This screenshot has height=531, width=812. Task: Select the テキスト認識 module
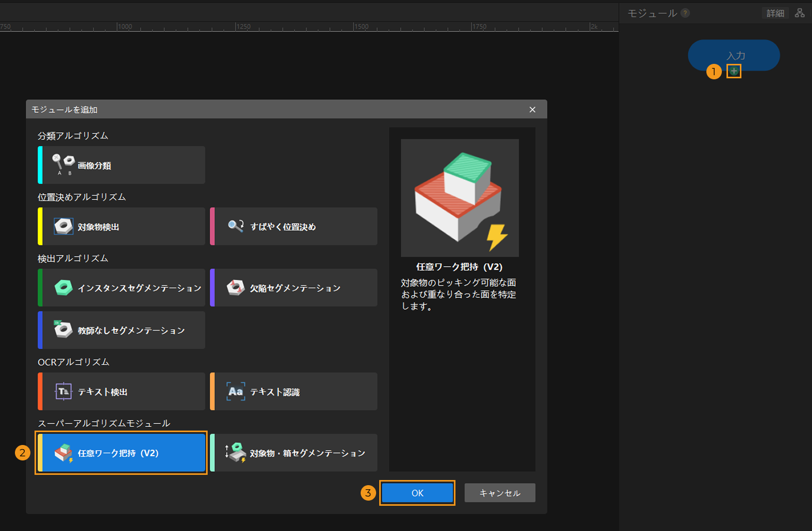pyautogui.click(x=294, y=391)
